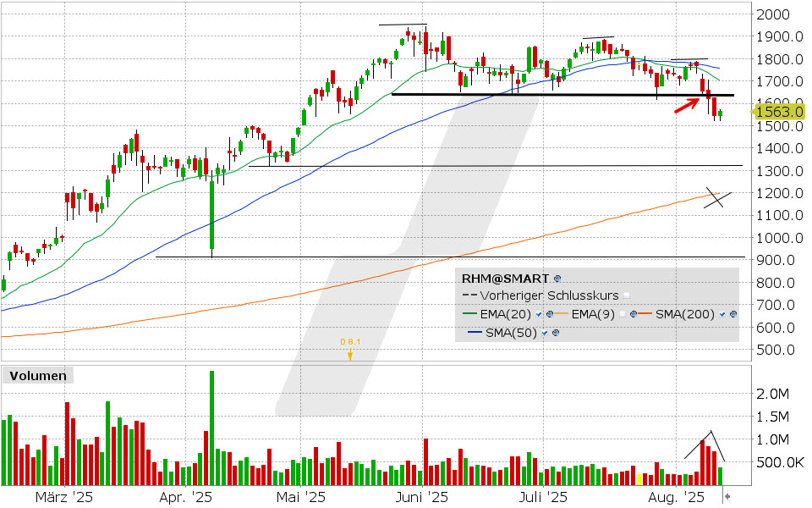Click the yellow 1563.0 current price tag
This screenshot has width=812, height=508.
click(x=779, y=112)
